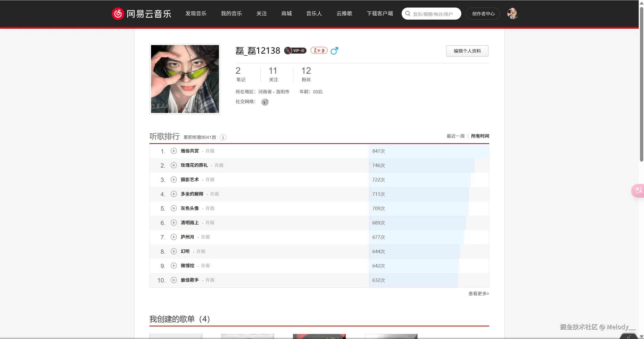The width and height of the screenshot is (644, 339).
Task: Open the 查看更多 link below the ranking
Action: click(478, 294)
